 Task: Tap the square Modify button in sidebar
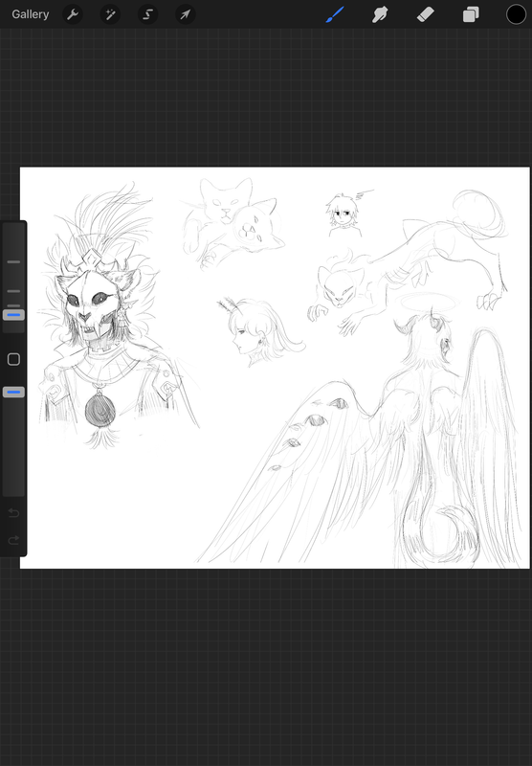pos(13,360)
